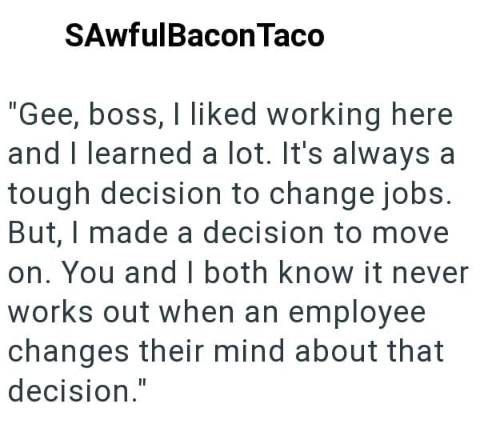The width and height of the screenshot is (504, 440).
Task: Click the word "always" in the comment
Action: (378, 154)
